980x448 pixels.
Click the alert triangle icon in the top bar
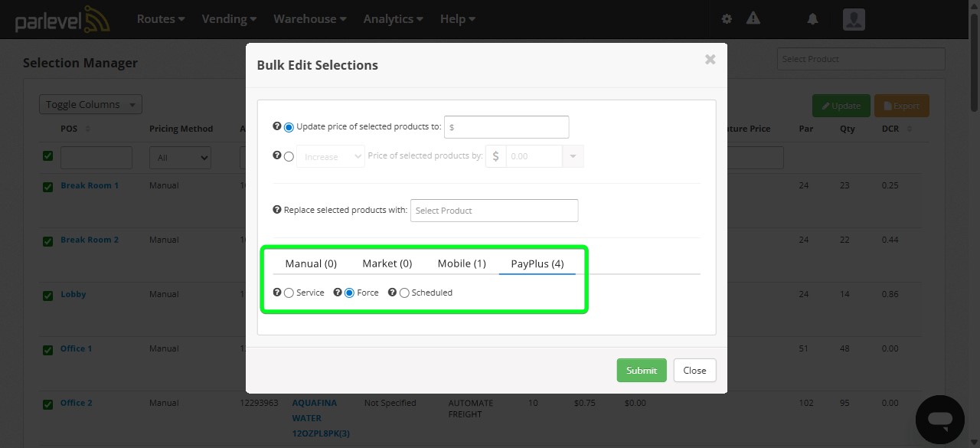pyautogui.click(x=753, y=18)
